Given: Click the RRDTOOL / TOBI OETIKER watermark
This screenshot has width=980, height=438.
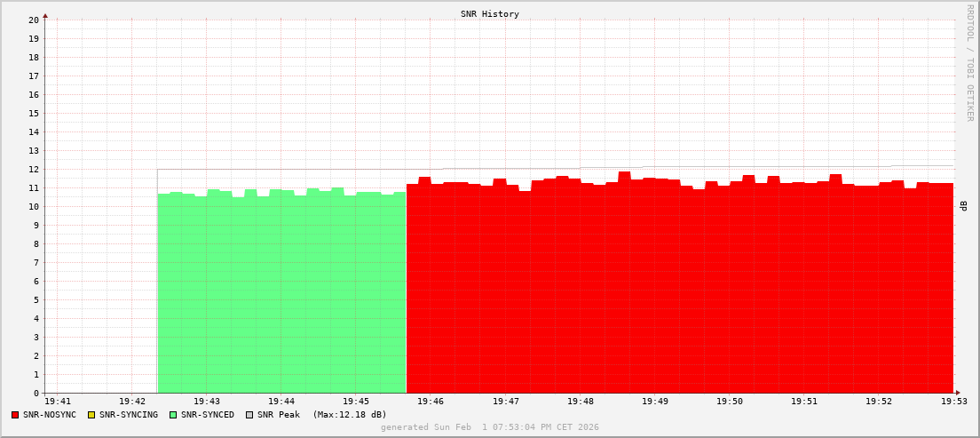Looking at the screenshot, I should pos(969,62).
